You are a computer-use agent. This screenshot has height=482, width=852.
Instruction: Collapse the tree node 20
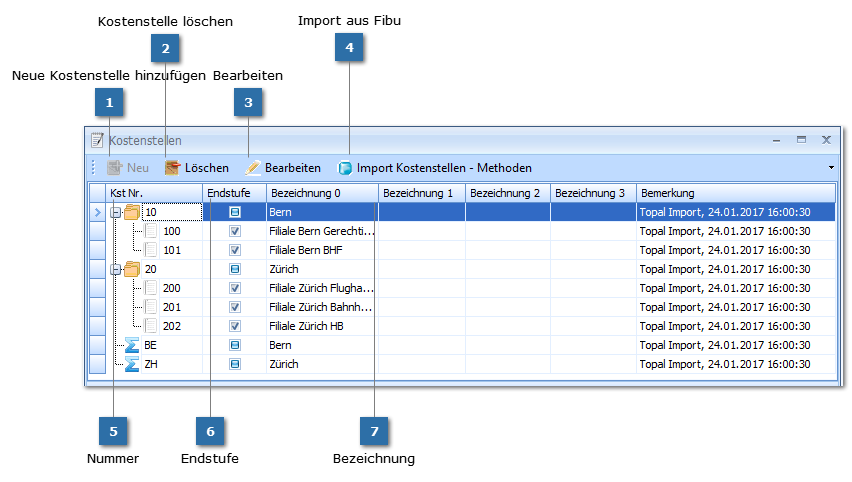point(115,269)
